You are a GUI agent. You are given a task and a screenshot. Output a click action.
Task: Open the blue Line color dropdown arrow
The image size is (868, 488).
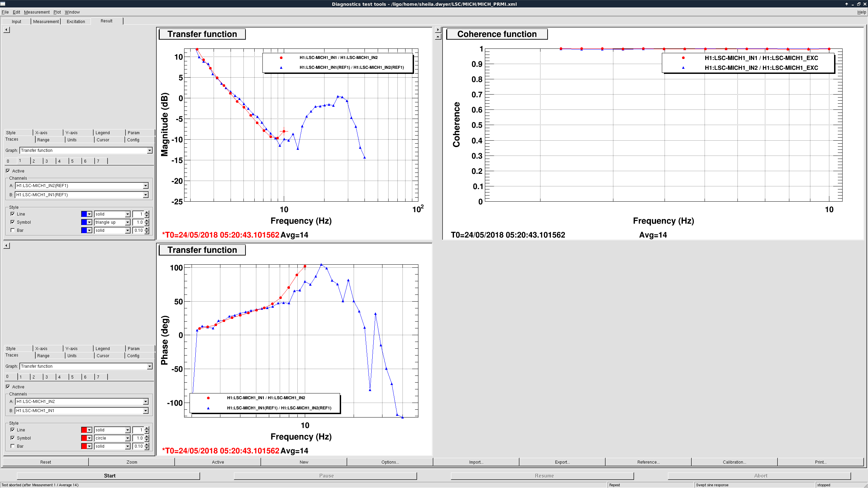(90, 214)
